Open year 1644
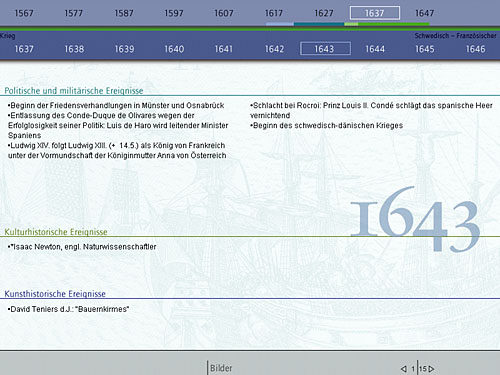The width and height of the screenshot is (500, 375). coord(375,49)
